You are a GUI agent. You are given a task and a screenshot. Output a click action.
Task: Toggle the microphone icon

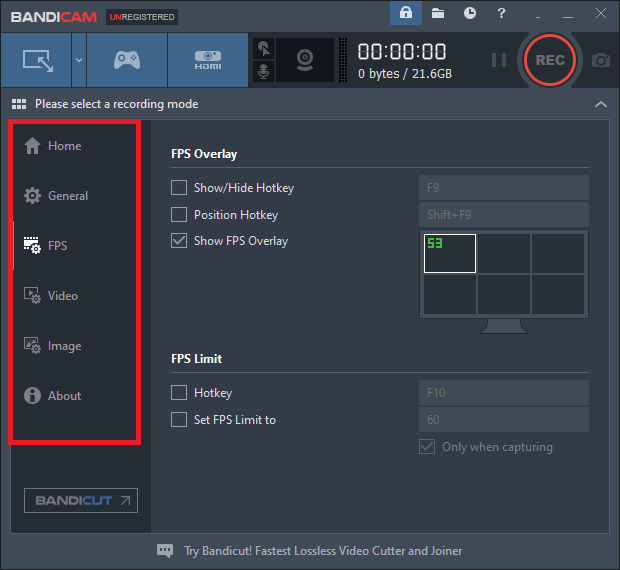264,72
